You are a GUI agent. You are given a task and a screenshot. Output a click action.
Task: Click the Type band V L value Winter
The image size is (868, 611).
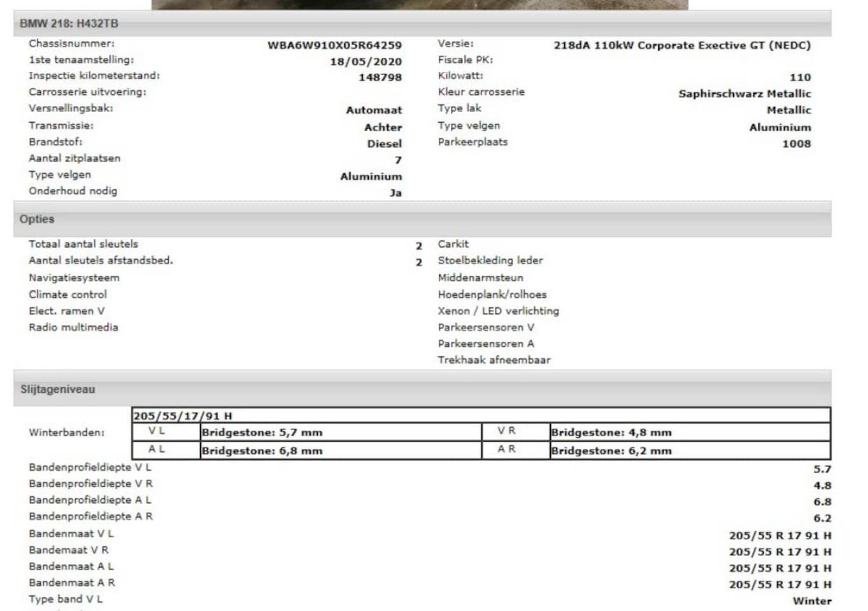coord(812,601)
